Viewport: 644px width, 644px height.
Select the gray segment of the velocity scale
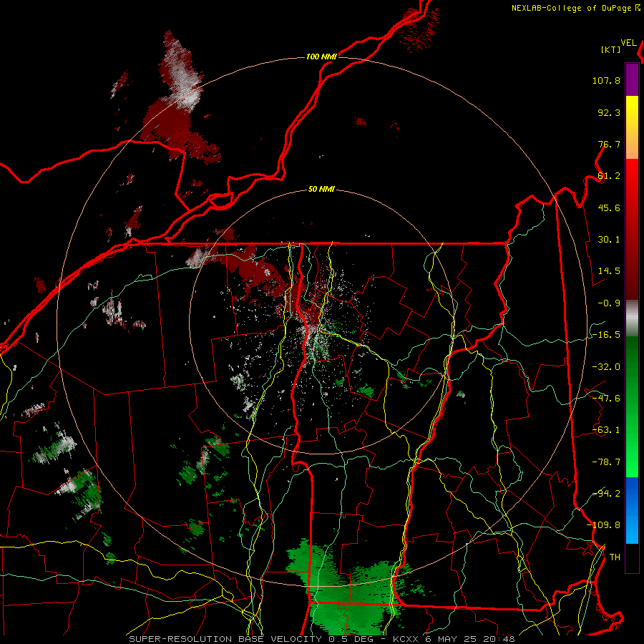(632, 318)
